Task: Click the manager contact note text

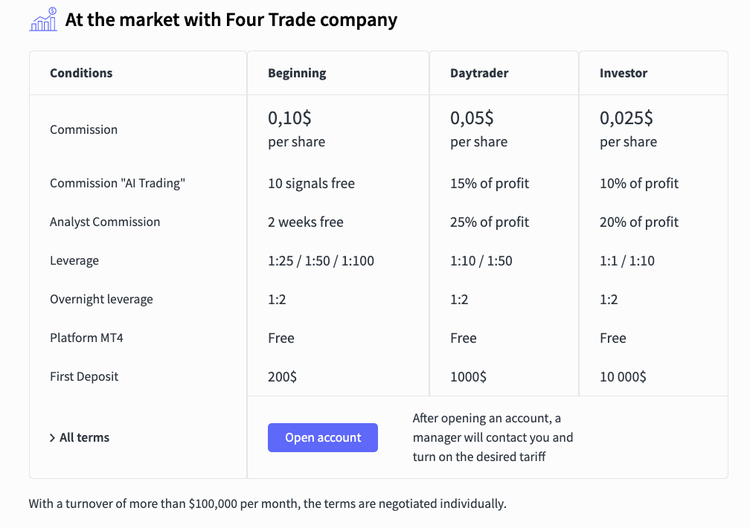Action: click(x=493, y=437)
